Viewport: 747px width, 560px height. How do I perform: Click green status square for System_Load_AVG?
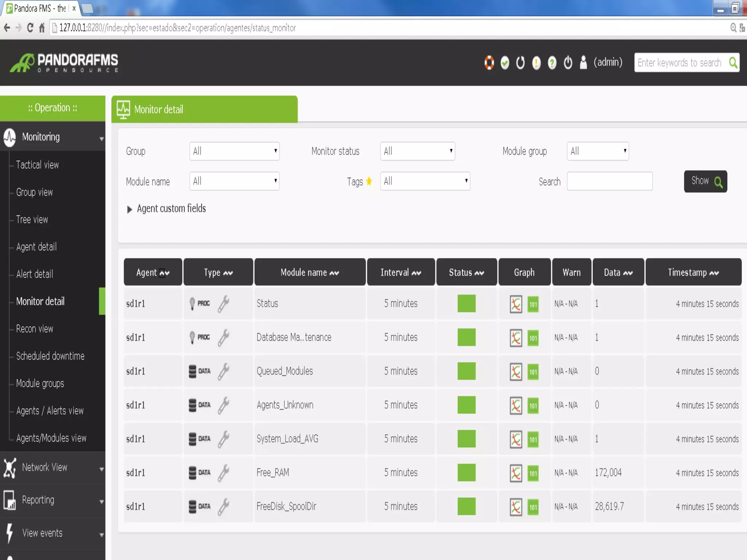point(466,439)
